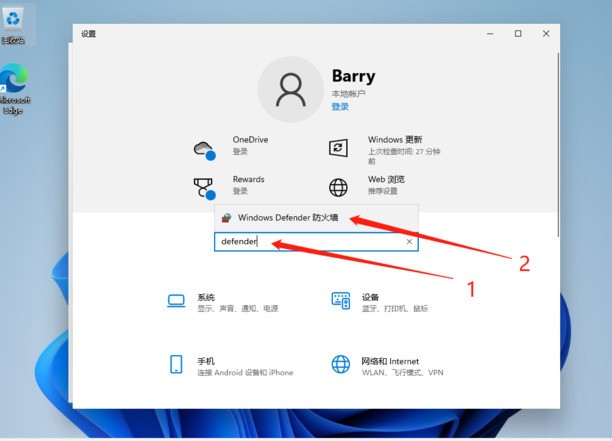Click the Barry account name
612x441 pixels.
point(354,76)
